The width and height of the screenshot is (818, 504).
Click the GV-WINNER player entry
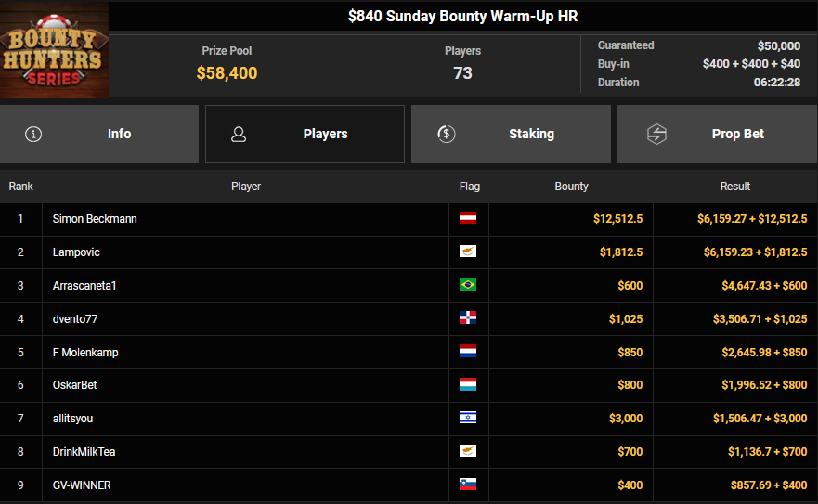[82, 485]
